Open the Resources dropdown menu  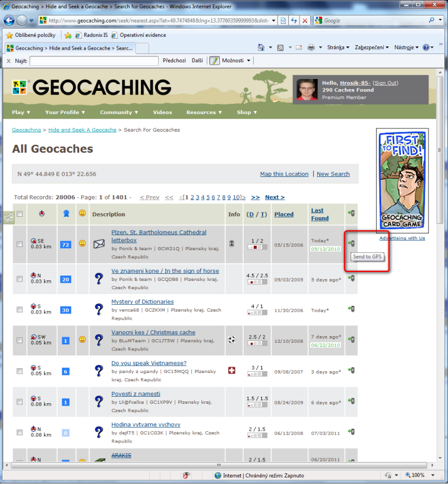204,112
